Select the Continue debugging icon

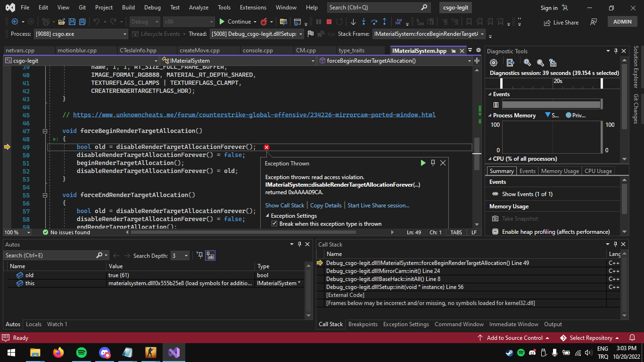(222, 22)
